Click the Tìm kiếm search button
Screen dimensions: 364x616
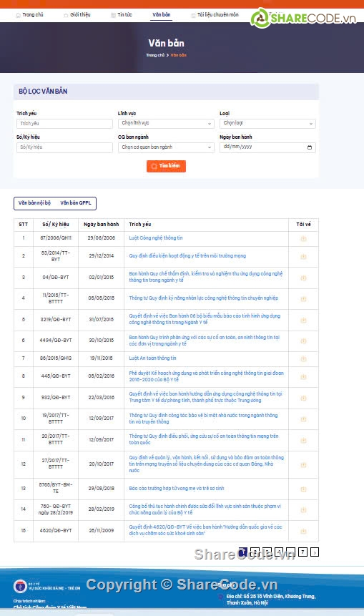(x=166, y=166)
